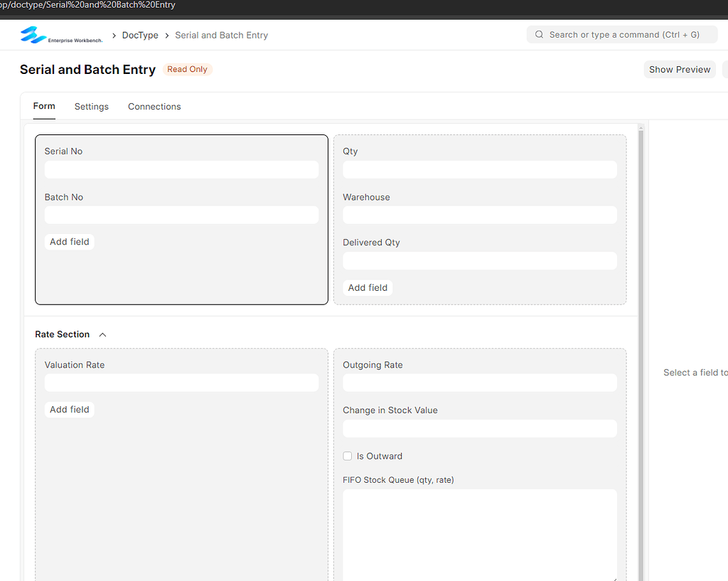Image resolution: width=728 pixels, height=581 pixels.
Task: Open the DocType breadcrumb link
Action: click(140, 35)
